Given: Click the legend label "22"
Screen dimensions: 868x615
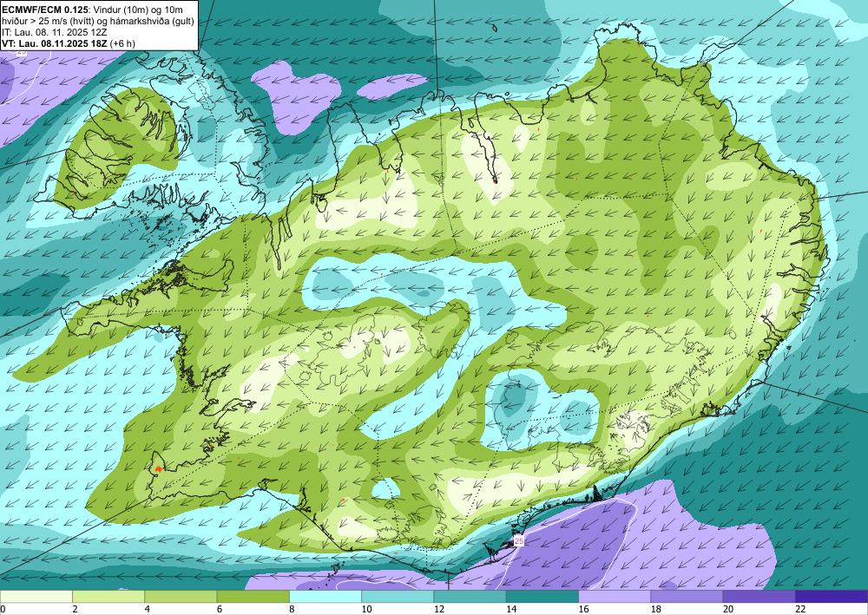Looking at the screenshot, I should point(800,609).
